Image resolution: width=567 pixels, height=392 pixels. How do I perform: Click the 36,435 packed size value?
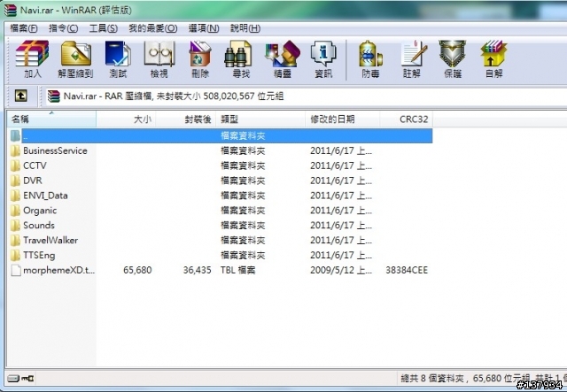pos(197,270)
